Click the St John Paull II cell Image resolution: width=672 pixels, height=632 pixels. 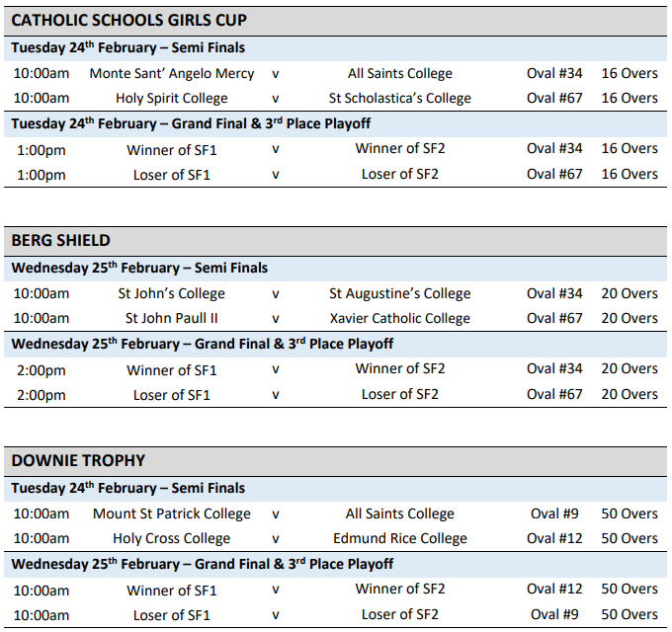pyautogui.click(x=172, y=318)
